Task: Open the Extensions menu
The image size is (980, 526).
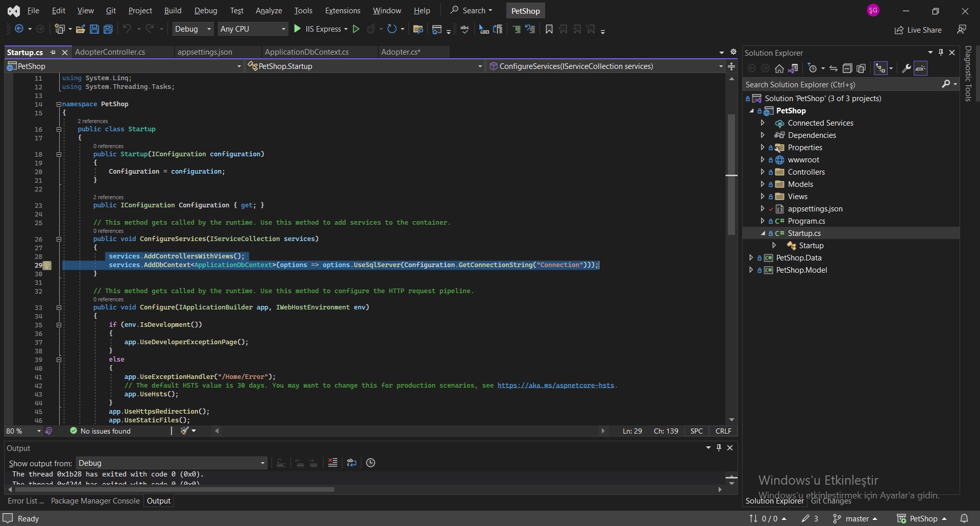Action: click(342, 10)
